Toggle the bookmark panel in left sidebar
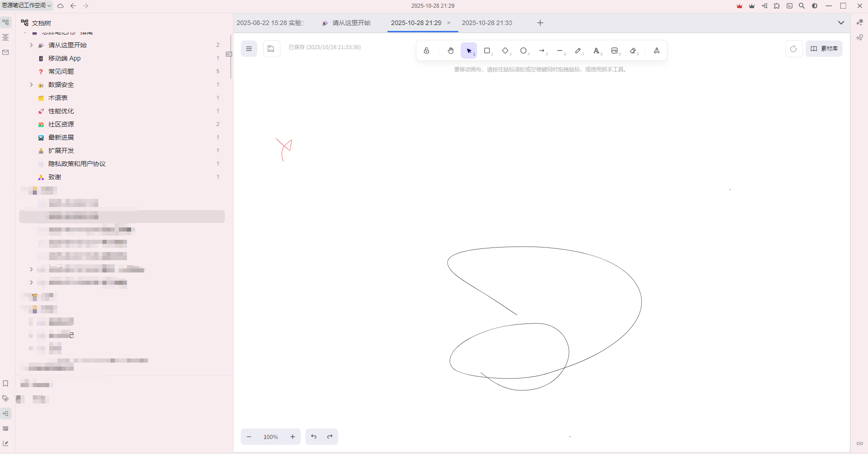This screenshot has height=454, width=868. (5, 383)
